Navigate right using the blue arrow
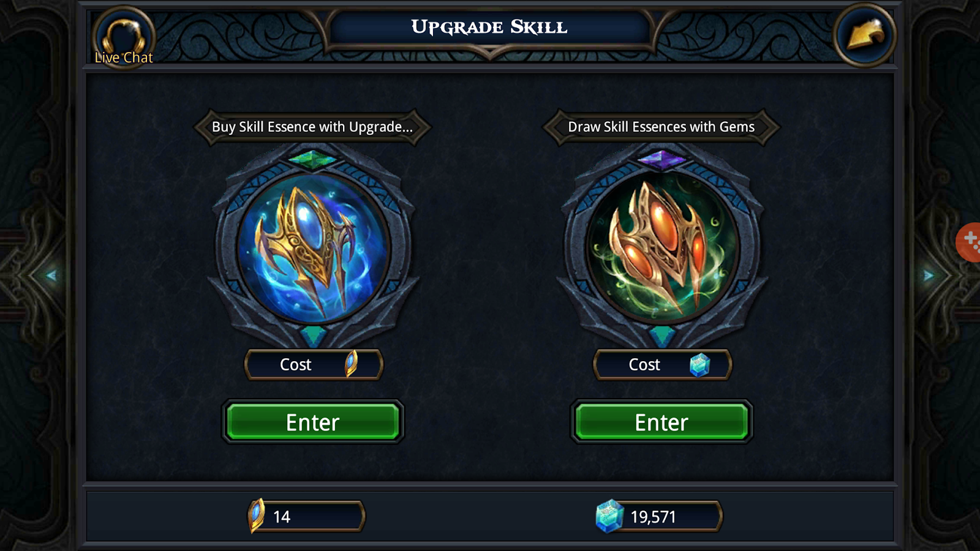This screenshot has height=551, width=980. click(x=929, y=275)
